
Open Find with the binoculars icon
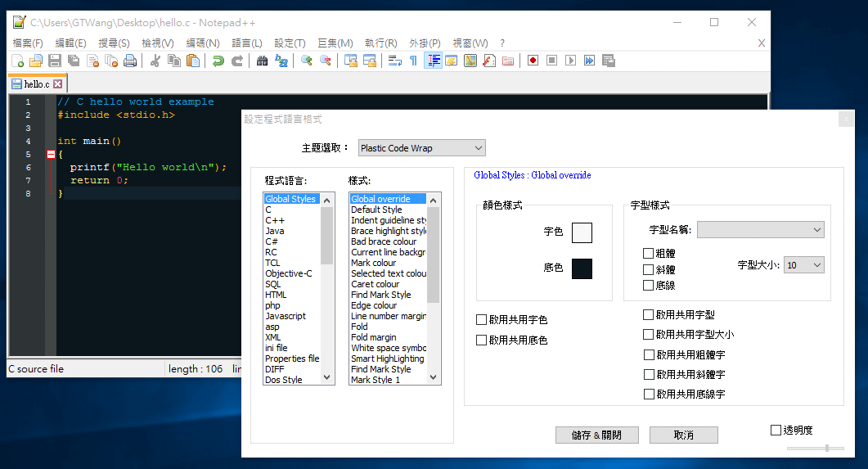coord(263,61)
